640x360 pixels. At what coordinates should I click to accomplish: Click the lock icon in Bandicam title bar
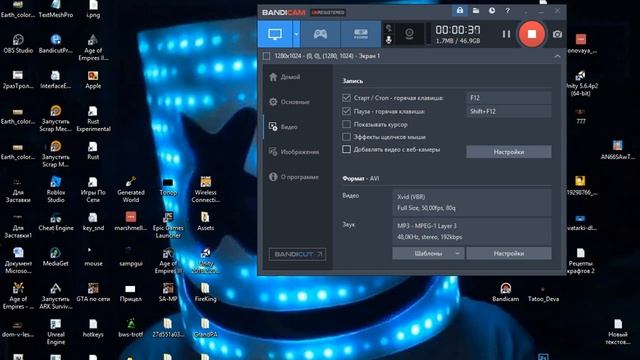[460, 11]
